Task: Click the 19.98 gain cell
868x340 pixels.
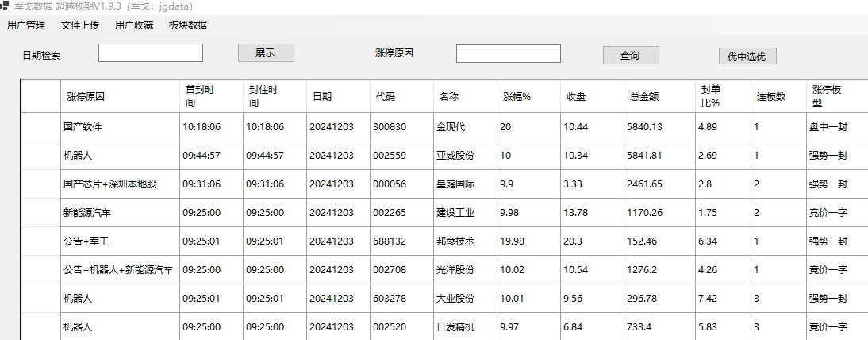Action: [x=528, y=241]
